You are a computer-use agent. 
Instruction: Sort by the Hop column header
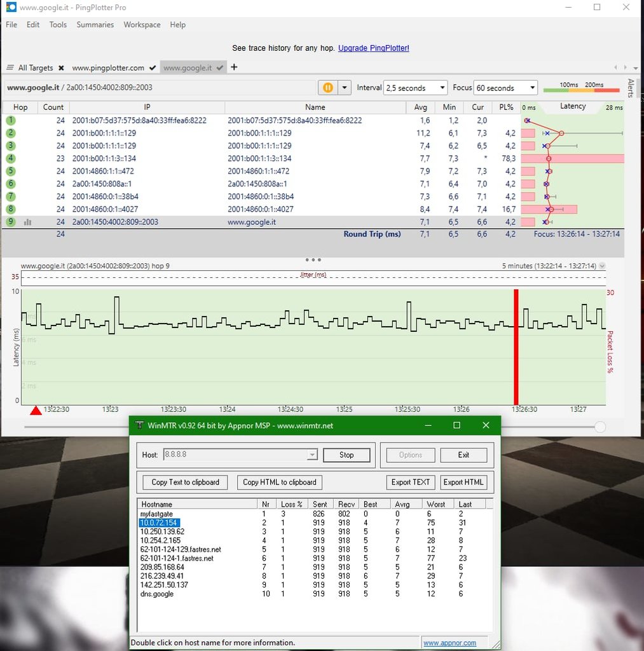click(x=20, y=107)
